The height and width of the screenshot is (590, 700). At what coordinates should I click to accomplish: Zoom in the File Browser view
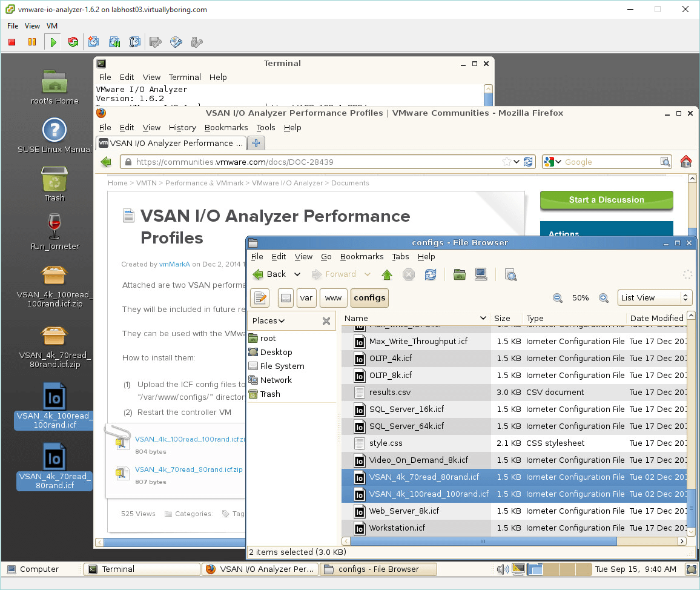point(604,298)
